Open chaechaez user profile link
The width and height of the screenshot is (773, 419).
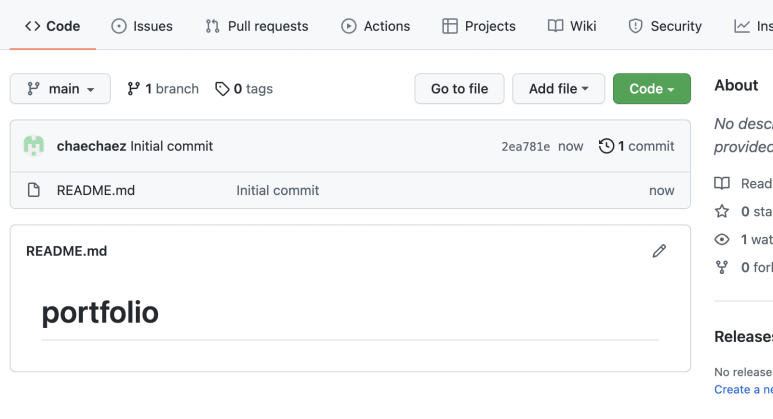pyautogui.click(x=91, y=146)
